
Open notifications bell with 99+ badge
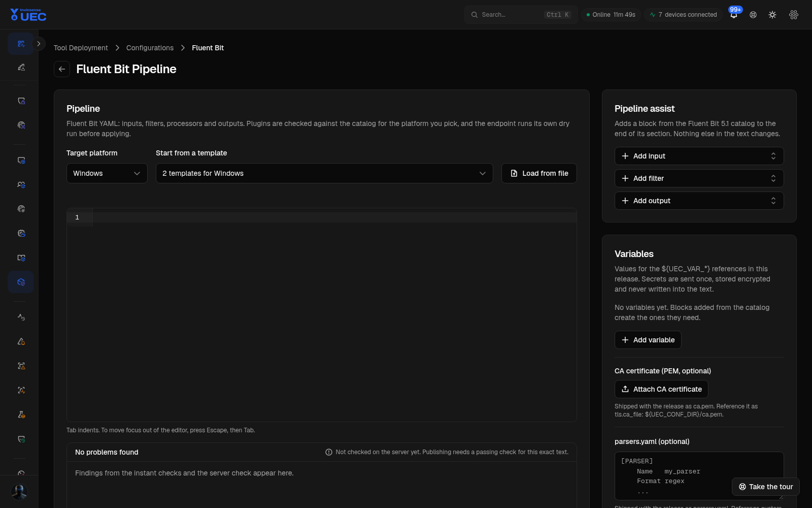pos(734,15)
